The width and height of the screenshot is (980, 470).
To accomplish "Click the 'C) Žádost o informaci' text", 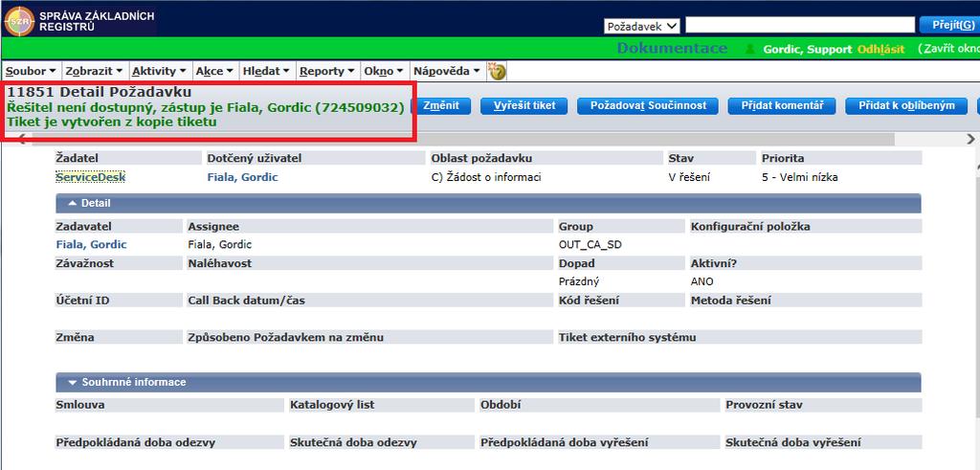I will (486, 177).
